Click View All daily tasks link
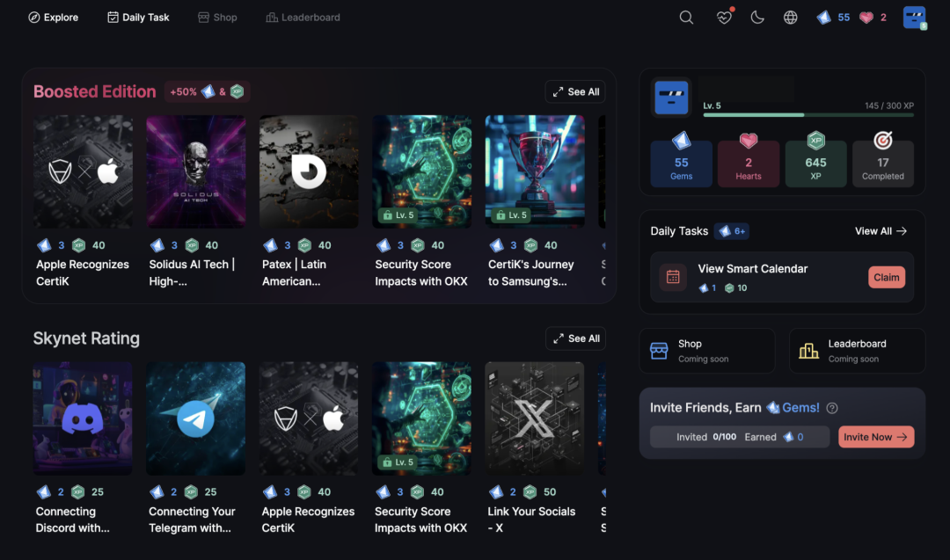 coord(881,231)
